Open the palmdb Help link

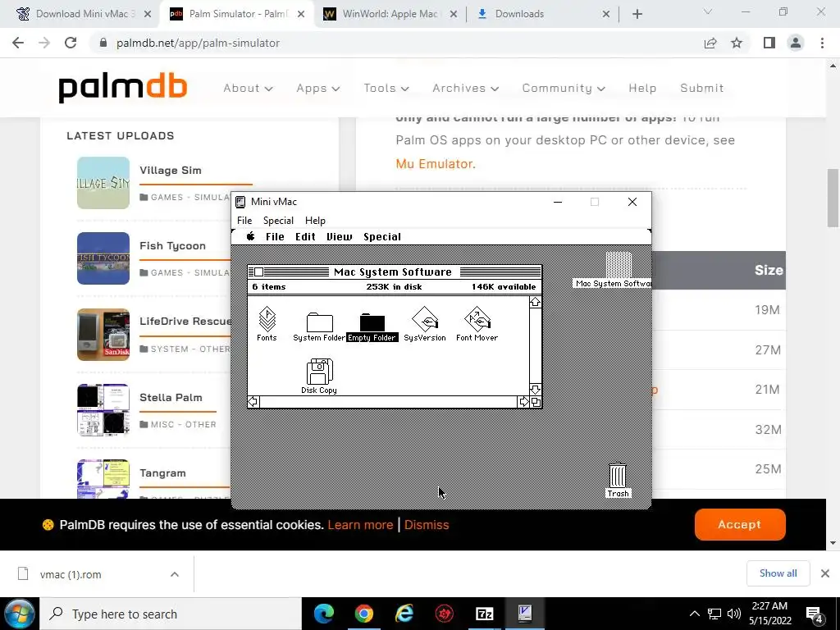pyautogui.click(x=642, y=88)
